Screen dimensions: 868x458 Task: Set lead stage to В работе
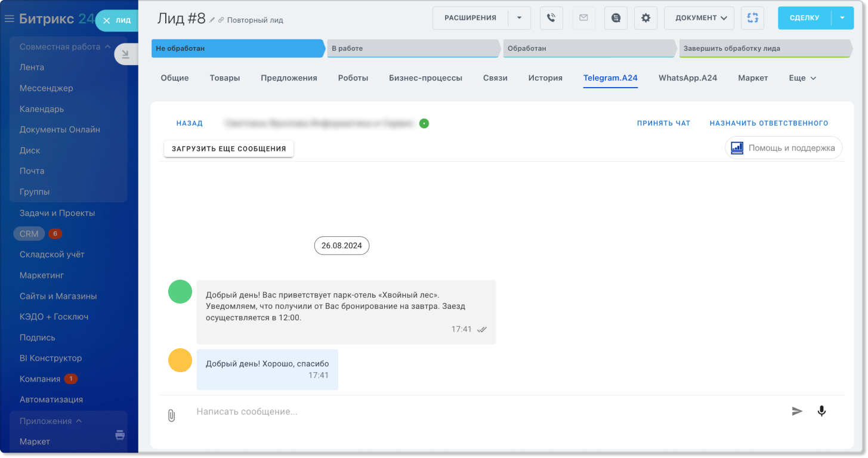point(412,48)
